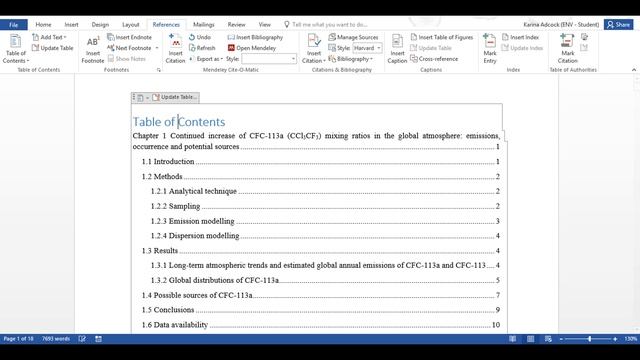Switch to the Layout tab

pos(131,25)
